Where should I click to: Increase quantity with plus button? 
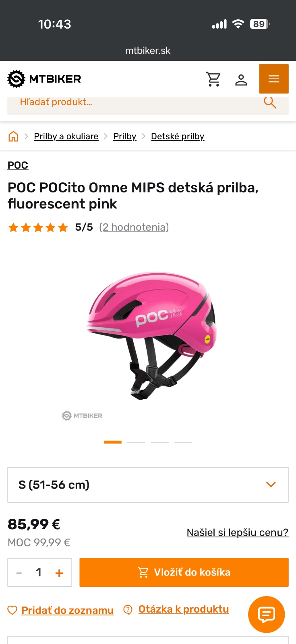click(59, 573)
